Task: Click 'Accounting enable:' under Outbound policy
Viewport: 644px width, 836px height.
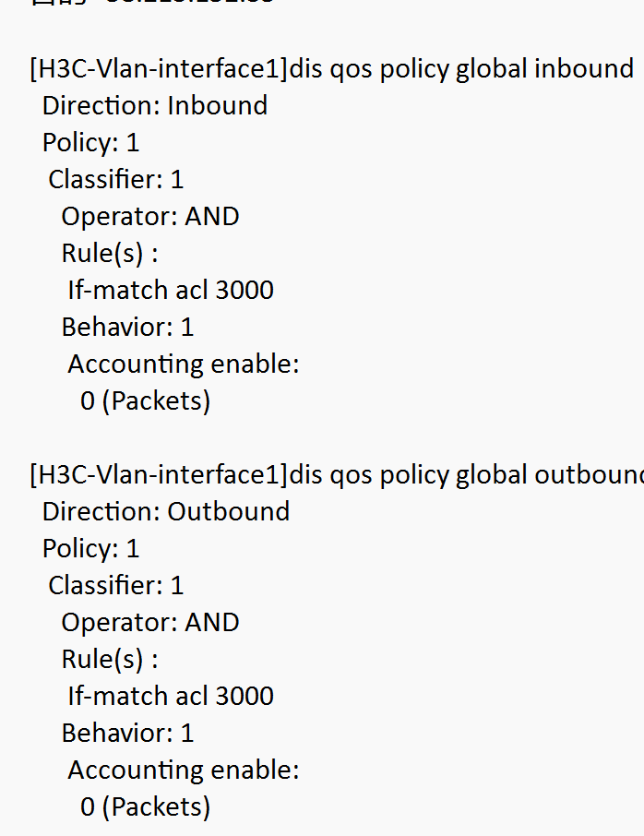Action: (184, 770)
